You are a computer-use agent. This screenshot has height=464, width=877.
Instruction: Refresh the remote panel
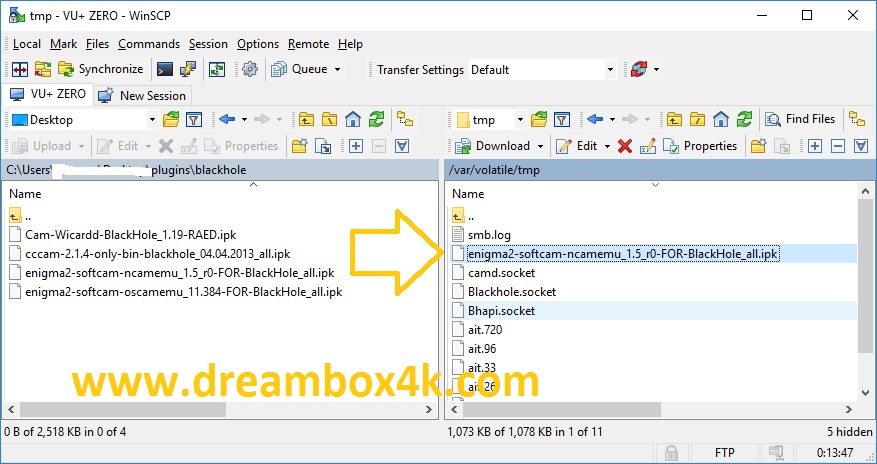click(744, 119)
